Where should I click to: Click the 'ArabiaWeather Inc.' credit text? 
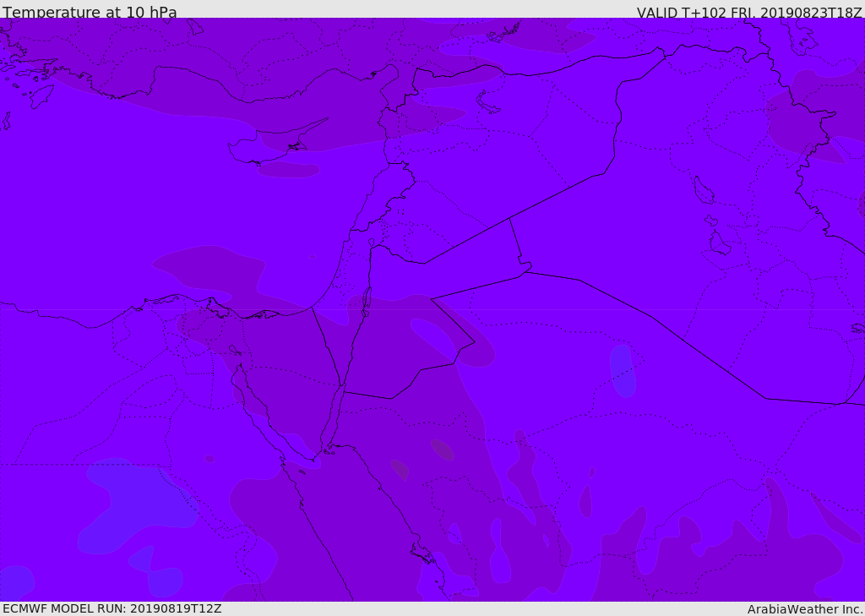click(x=806, y=609)
